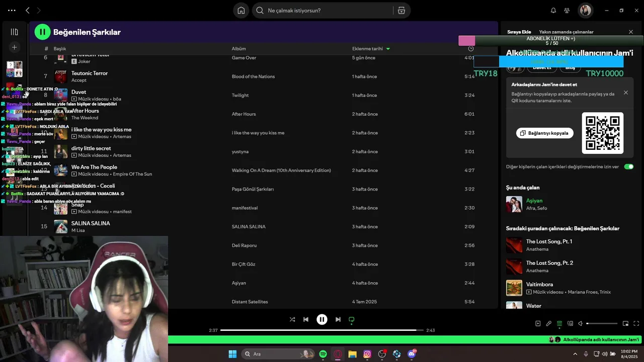Select the SALINA SALINA track title
Image resolution: width=644 pixels, height=362 pixels.
[91, 223]
